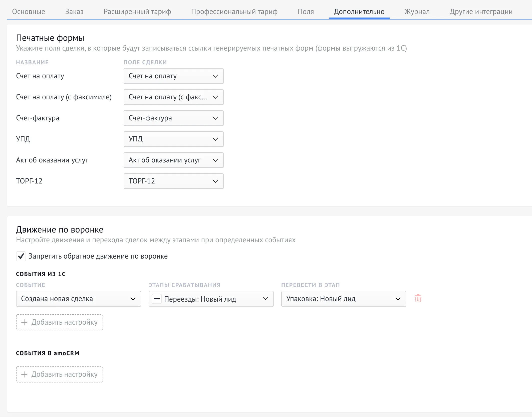Switch to the Основные tab
This screenshot has height=417, width=532.
[29, 12]
